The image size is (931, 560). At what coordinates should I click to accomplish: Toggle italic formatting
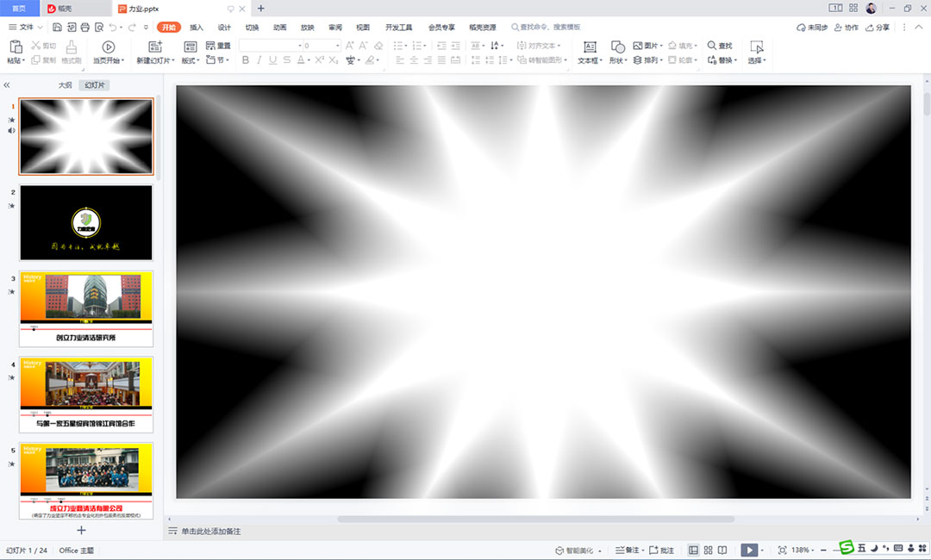(x=259, y=59)
